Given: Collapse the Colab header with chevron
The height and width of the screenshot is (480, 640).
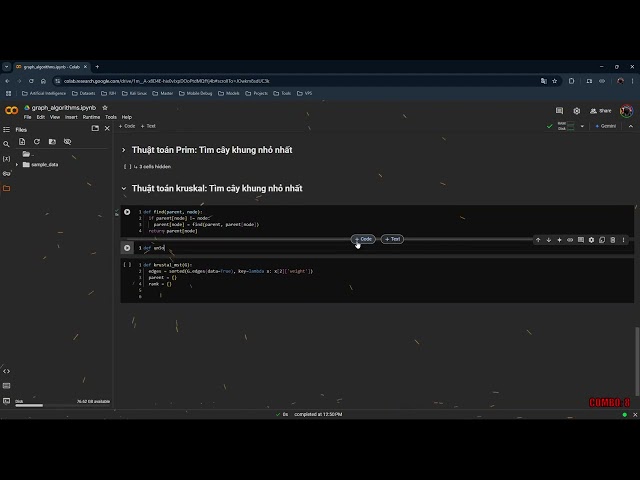Looking at the screenshot, I should point(631,126).
